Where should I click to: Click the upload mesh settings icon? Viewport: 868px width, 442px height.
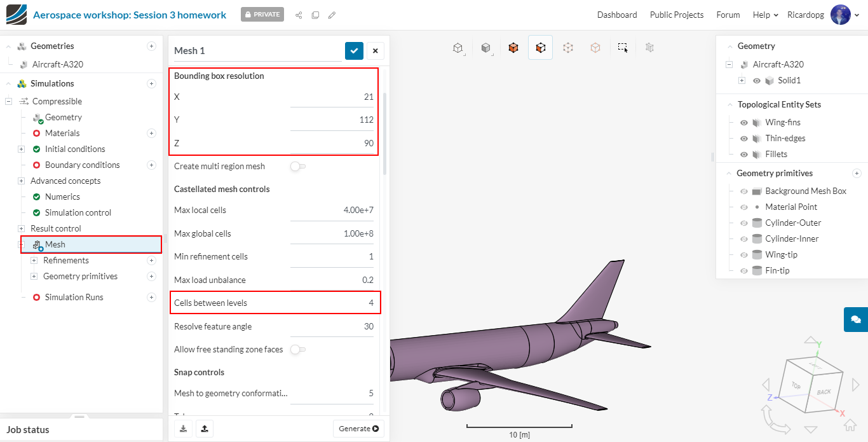(x=205, y=429)
